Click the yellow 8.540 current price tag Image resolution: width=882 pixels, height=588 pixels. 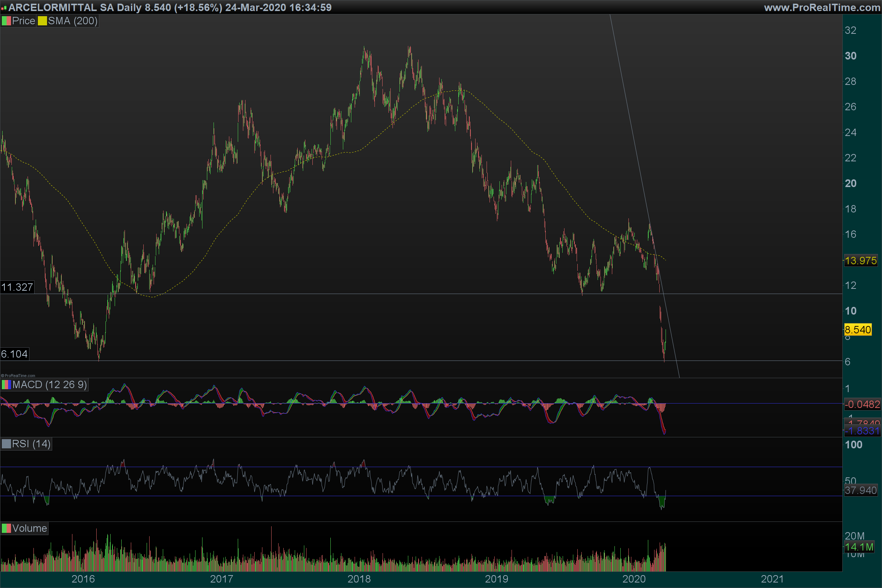click(858, 330)
